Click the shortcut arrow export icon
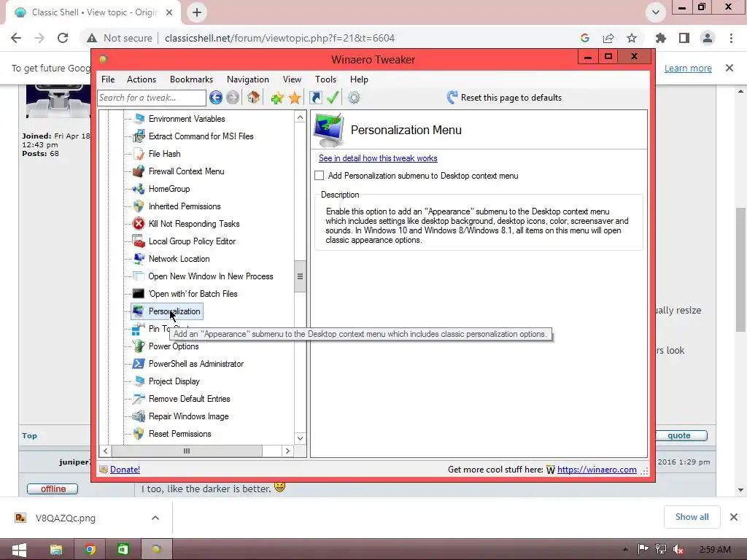 (315, 98)
